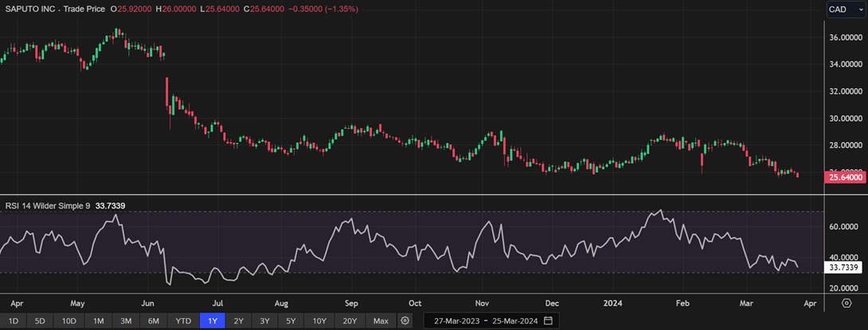Click the 36.00000 price axis label

[847, 37]
